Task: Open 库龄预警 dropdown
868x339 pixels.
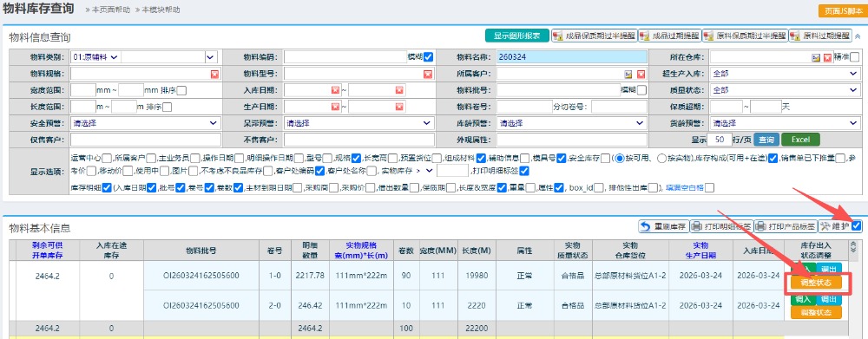Action: (x=572, y=123)
